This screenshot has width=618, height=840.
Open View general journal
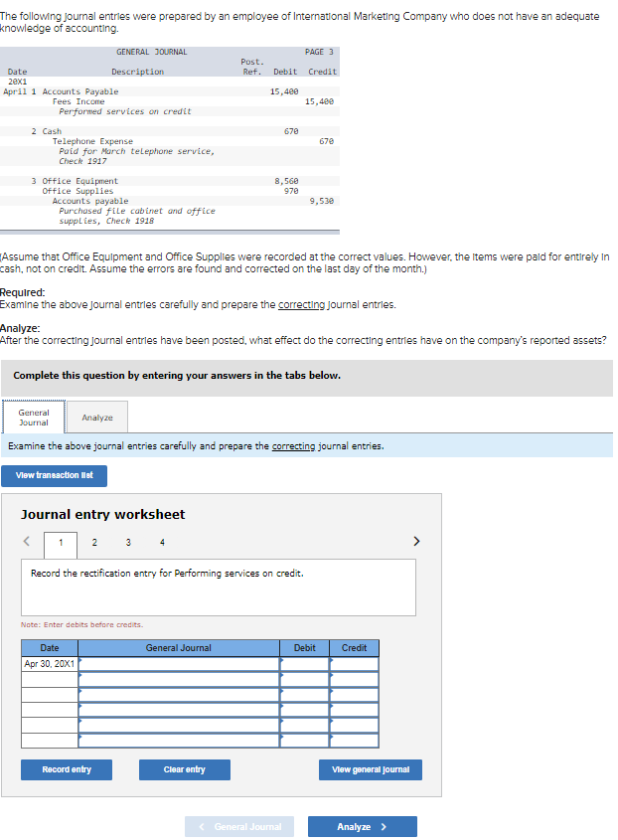tap(371, 769)
